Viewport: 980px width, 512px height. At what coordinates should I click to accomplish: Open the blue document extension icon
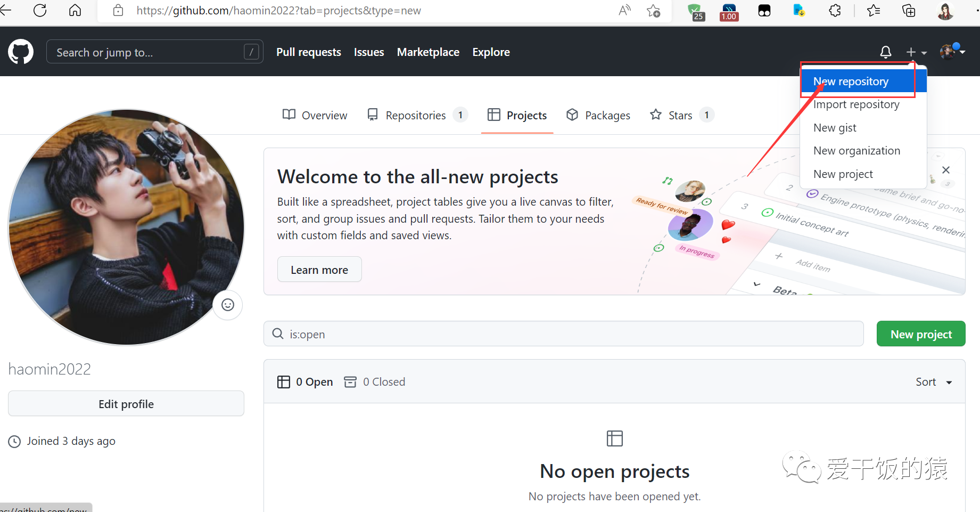pos(798,10)
